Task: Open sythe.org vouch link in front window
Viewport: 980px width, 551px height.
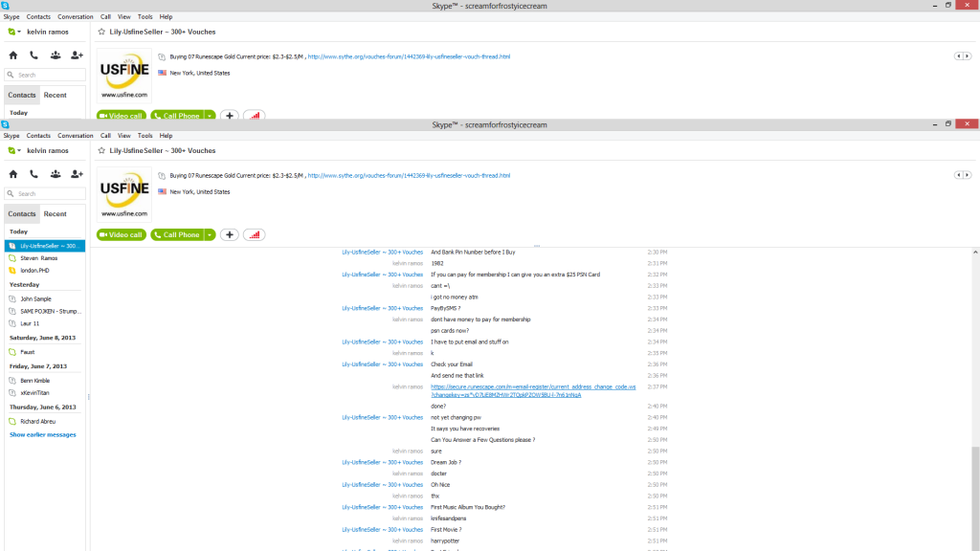Action: coord(409,176)
